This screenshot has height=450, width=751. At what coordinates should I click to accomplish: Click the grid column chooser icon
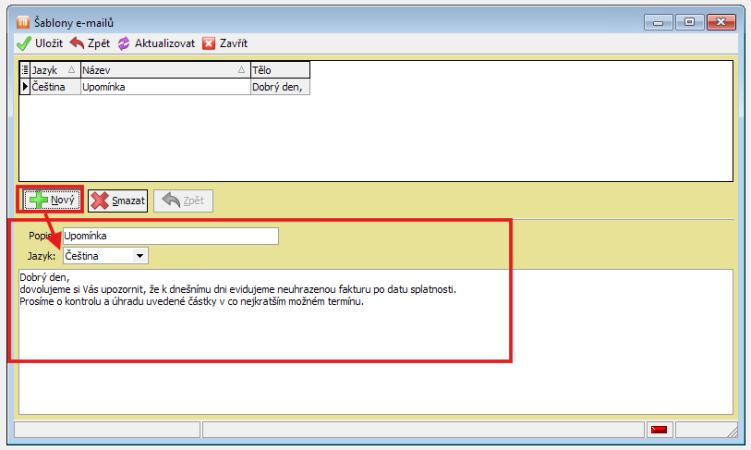click(25, 70)
